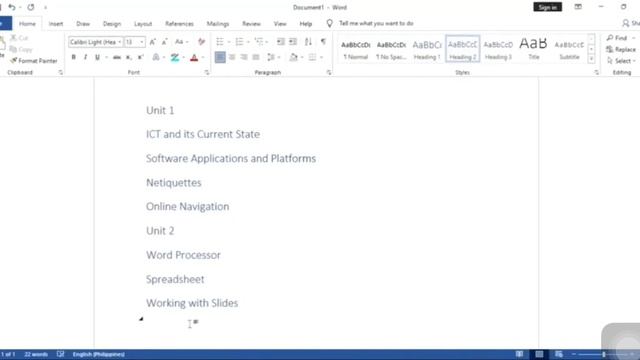Click the zoom slider in status bar
The height and width of the screenshot is (360, 640).
tap(604, 354)
